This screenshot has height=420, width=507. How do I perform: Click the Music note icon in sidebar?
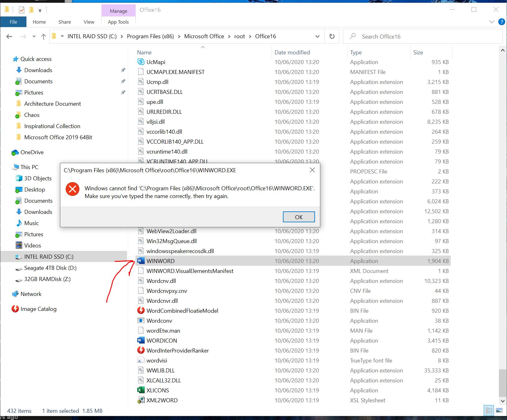pyautogui.click(x=19, y=223)
